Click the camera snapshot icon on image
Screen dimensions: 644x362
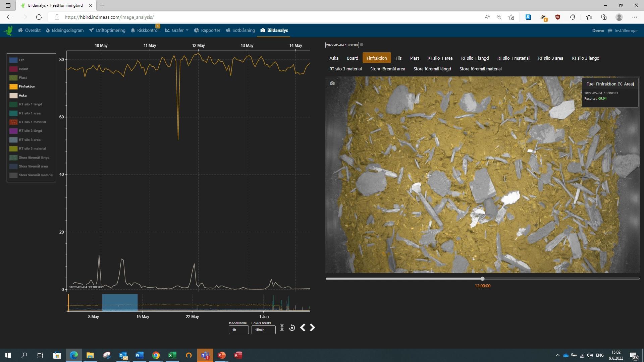332,83
